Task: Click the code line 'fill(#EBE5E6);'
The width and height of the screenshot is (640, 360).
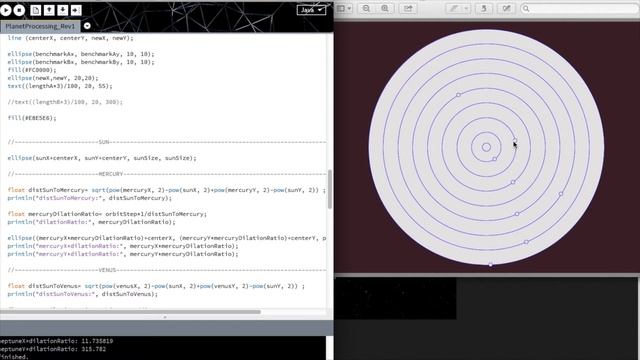Action: [32, 118]
